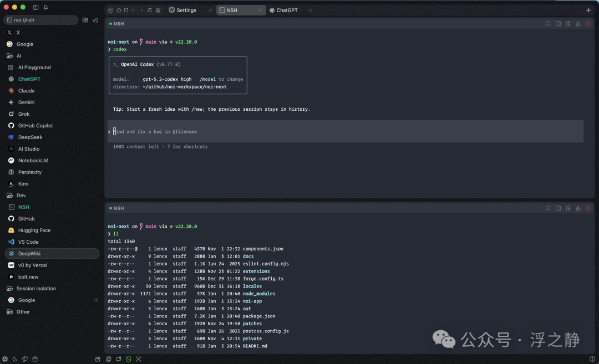Open ChatGPT from the sidebar
This screenshot has width=599, height=364.
(x=52, y=79)
